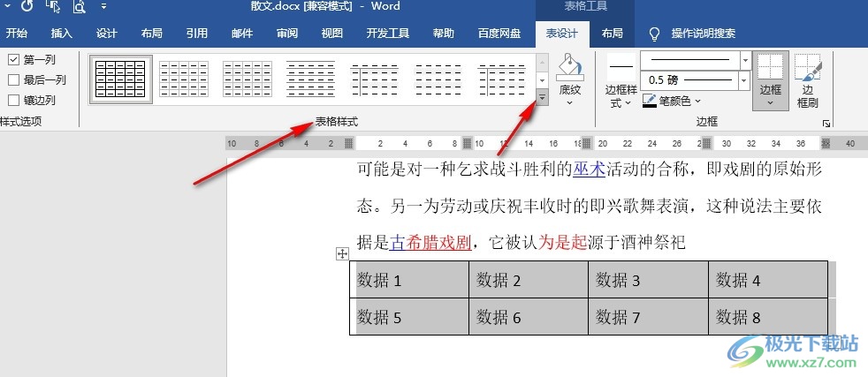868x377 pixels.
Task: Switch to the 开始 tab
Action: tap(17, 34)
